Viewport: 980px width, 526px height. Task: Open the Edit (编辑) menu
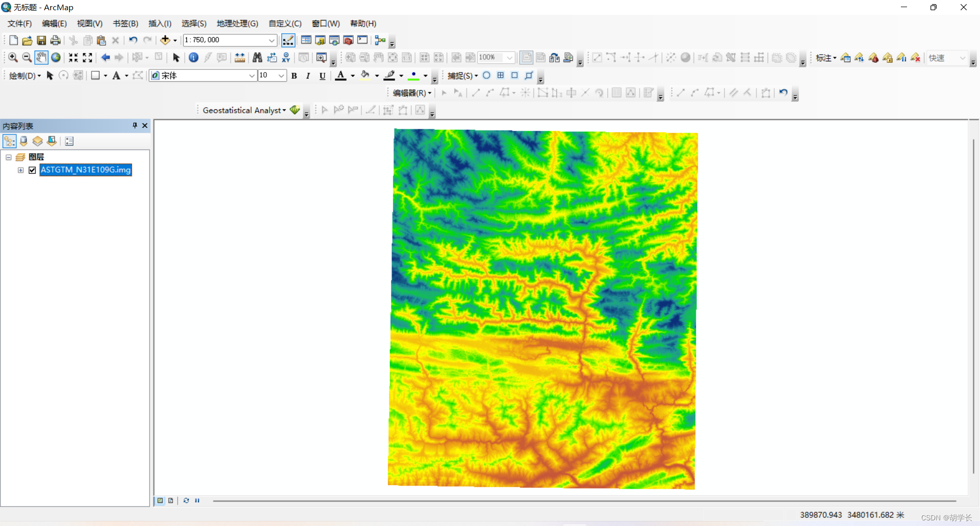pyautogui.click(x=54, y=23)
